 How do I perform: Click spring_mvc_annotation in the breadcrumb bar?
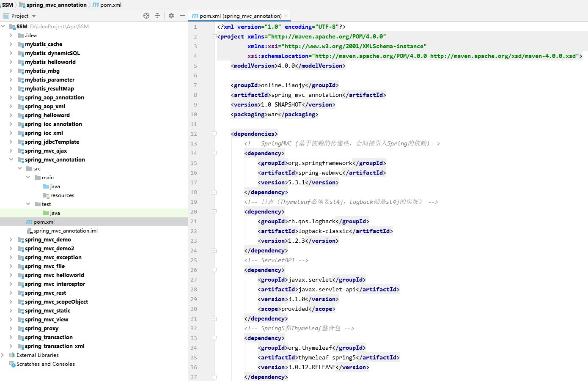(57, 5)
